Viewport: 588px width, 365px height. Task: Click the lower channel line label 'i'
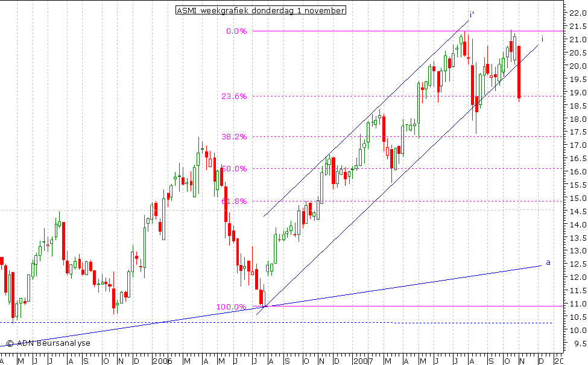[x=542, y=39]
